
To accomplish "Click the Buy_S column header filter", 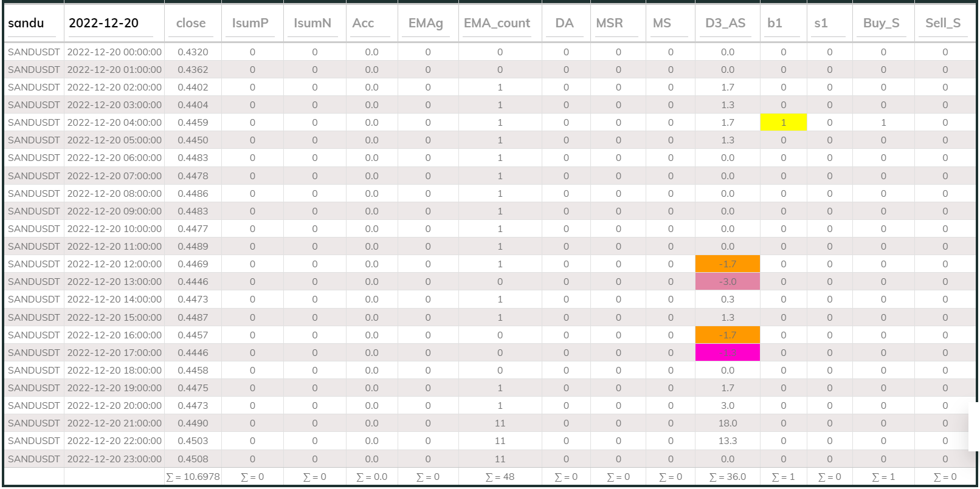I will coord(882,23).
